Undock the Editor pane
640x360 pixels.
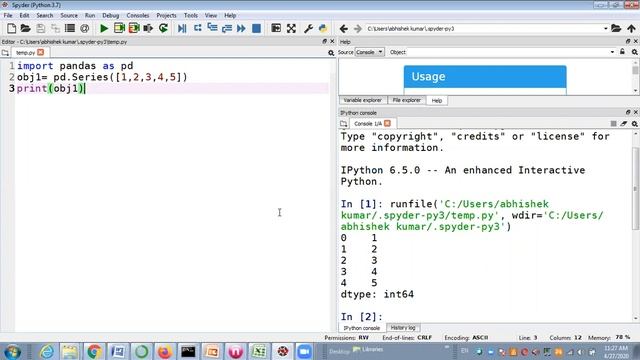pos(324,42)
